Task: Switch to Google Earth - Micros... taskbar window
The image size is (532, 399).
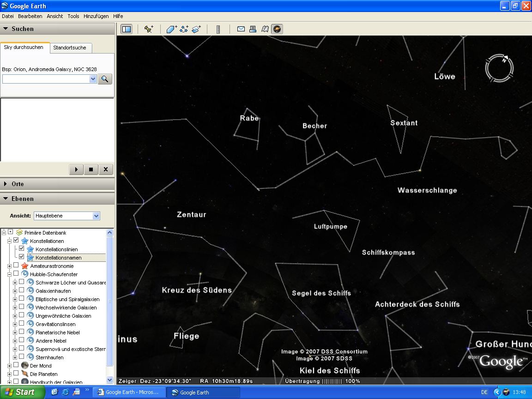Action: [129, 392]
